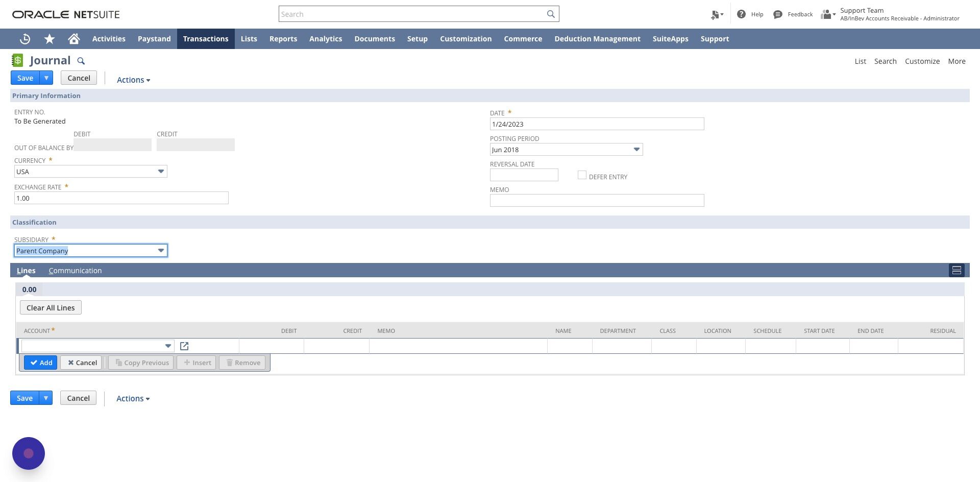The height and width of the screenshot is (482, 980).
Task: Open the Recent Records clock icon
Action: click(25, 39)
